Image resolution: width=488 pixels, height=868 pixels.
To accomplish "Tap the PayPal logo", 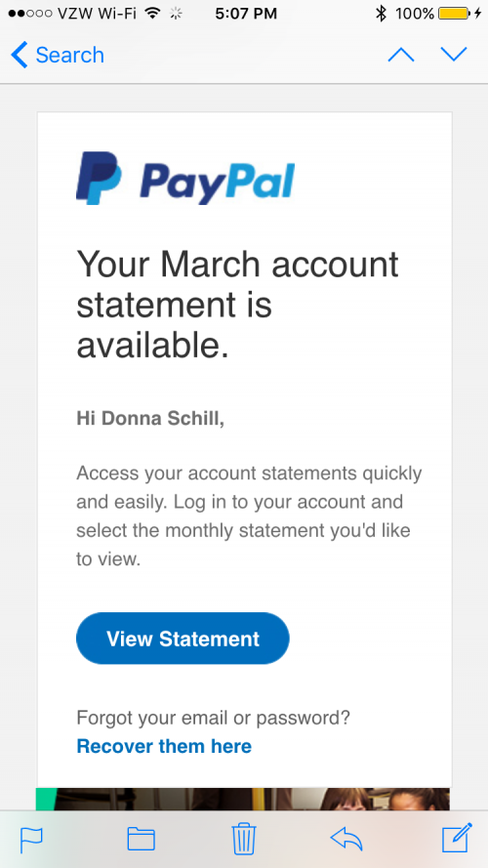I will pyautogui.click(x=185, y=179).
